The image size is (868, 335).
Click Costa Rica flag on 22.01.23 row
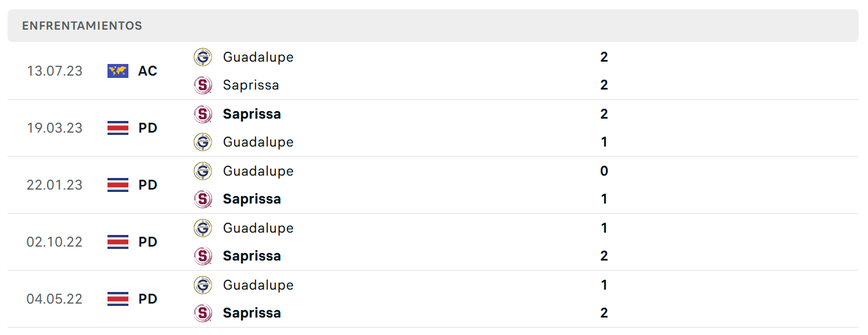118,185
